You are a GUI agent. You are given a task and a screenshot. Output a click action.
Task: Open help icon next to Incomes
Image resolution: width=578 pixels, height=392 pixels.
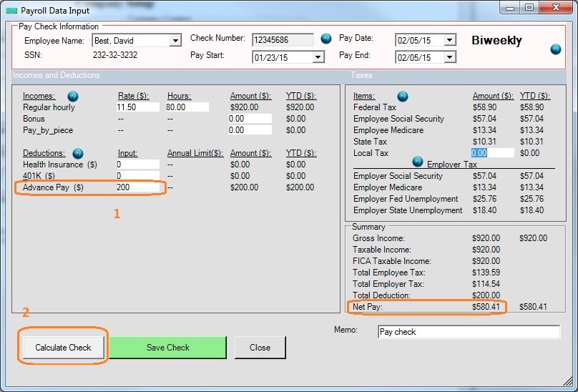click(x=73, y=96)
